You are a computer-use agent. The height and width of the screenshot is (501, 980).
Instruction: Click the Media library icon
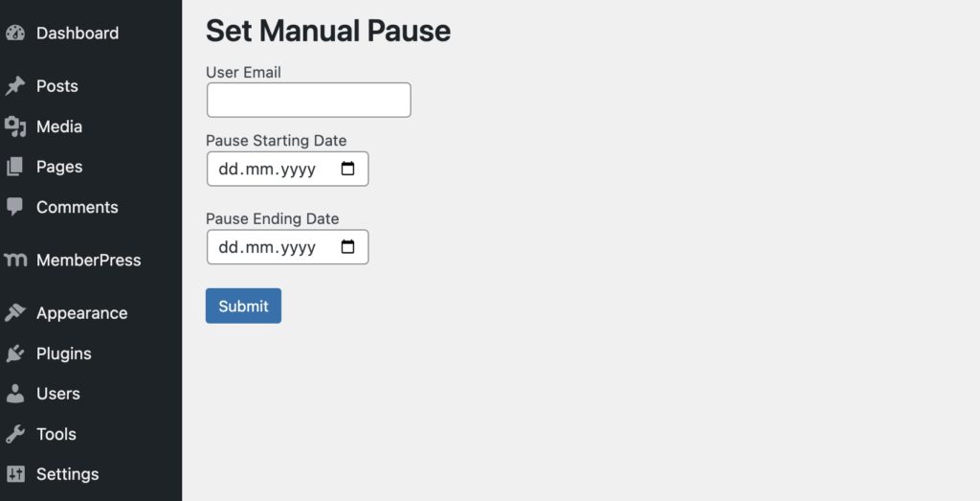point(14,126)
